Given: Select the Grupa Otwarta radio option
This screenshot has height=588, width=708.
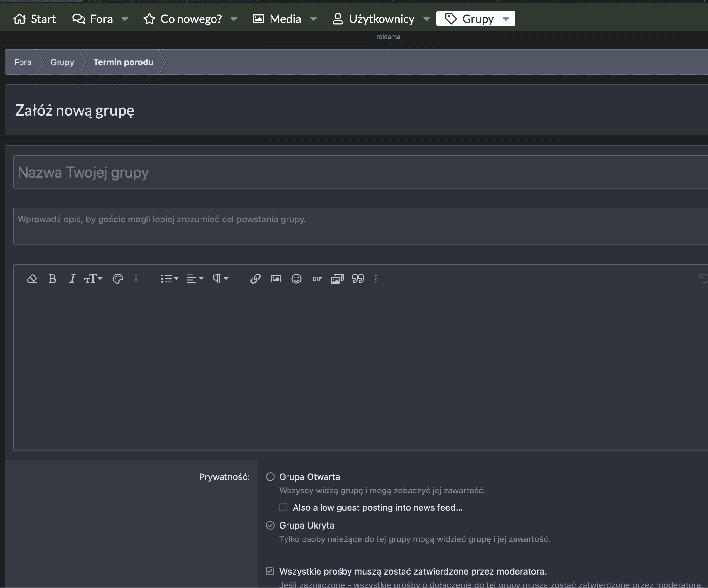Looking at the screenshot, I should (271, 477).
